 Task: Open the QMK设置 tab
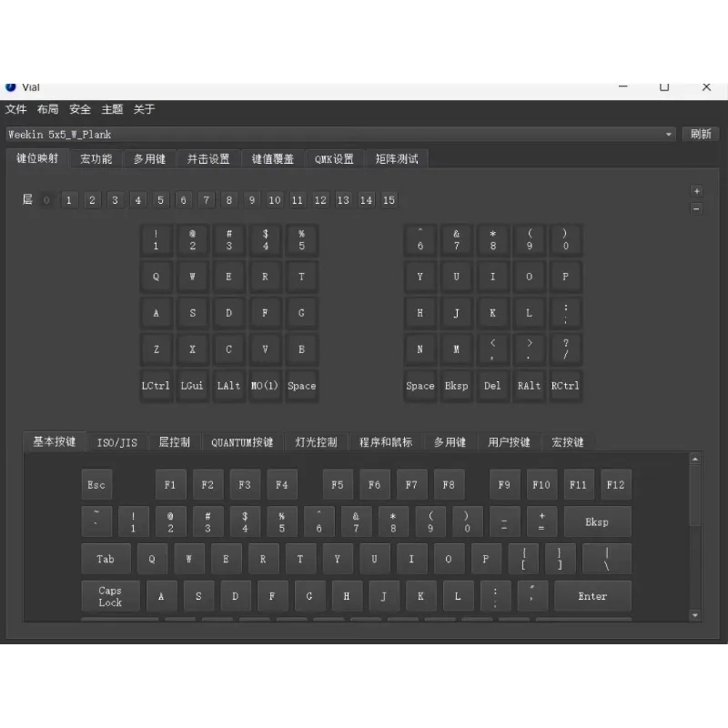click(334, 158)
